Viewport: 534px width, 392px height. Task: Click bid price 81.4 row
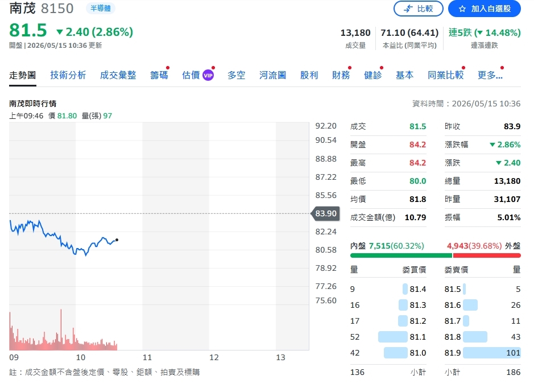coord(388,289)
